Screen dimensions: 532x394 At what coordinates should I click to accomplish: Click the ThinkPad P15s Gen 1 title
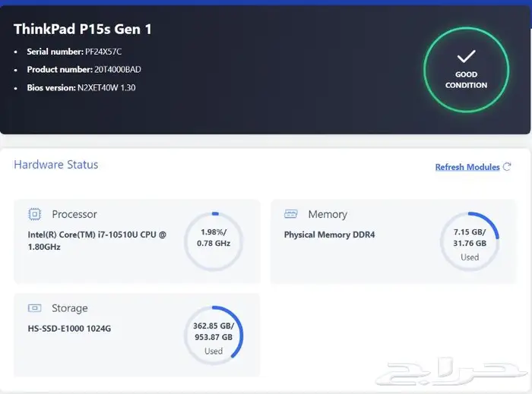[82, 29]
